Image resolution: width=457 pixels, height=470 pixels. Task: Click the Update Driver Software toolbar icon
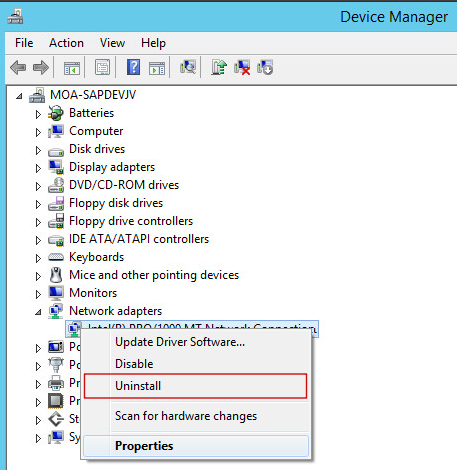tap(219, 67)
